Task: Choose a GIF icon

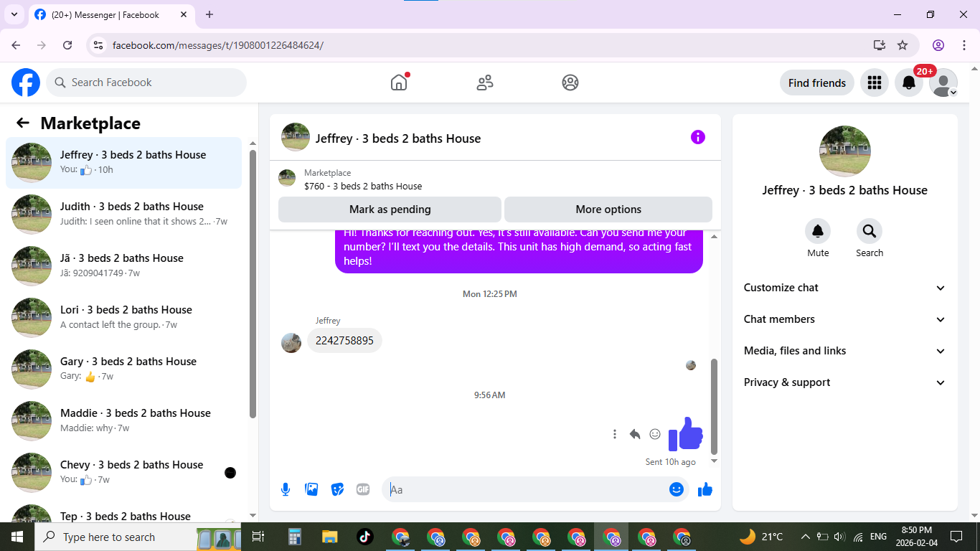Action: tap(363, 489)
